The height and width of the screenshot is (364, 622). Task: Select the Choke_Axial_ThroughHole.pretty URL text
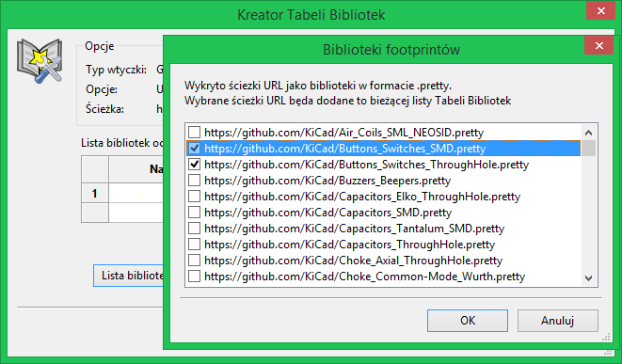(x=354, y=261)
